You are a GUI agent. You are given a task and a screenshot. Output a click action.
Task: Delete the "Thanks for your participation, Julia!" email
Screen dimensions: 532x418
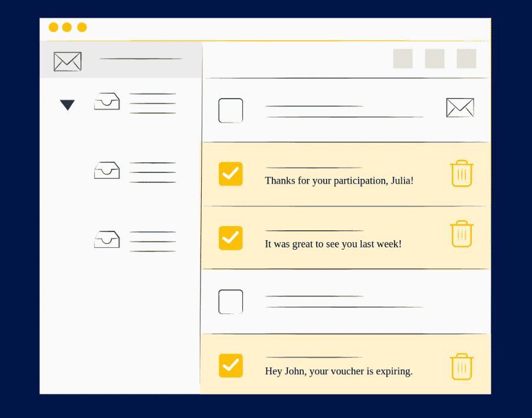462,174
